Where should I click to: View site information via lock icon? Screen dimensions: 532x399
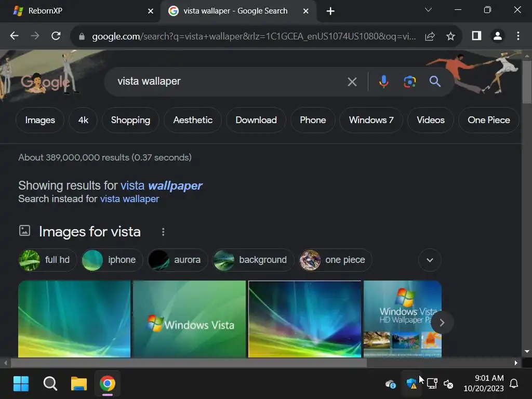(82, 36)
